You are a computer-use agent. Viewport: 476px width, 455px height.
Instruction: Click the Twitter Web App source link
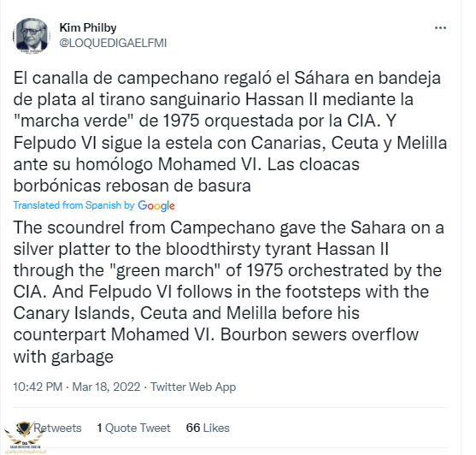coord(193,387)
